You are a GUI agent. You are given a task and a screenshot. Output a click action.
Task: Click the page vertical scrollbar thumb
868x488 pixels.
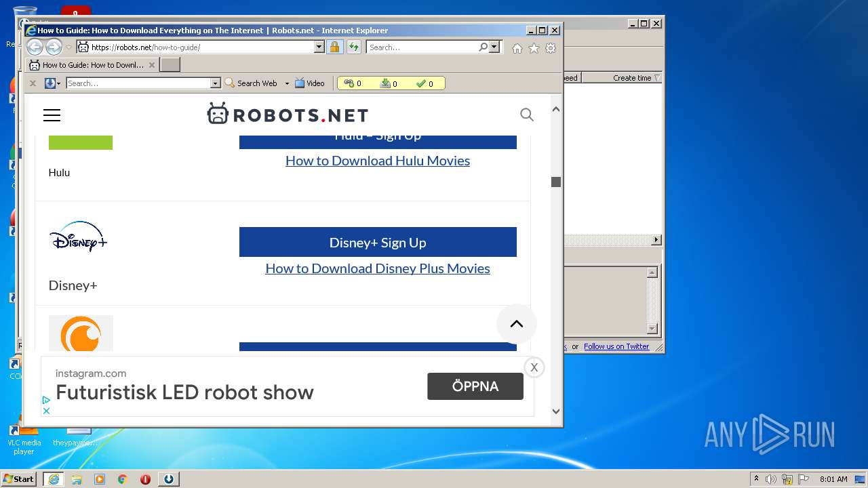coord(556,182)
